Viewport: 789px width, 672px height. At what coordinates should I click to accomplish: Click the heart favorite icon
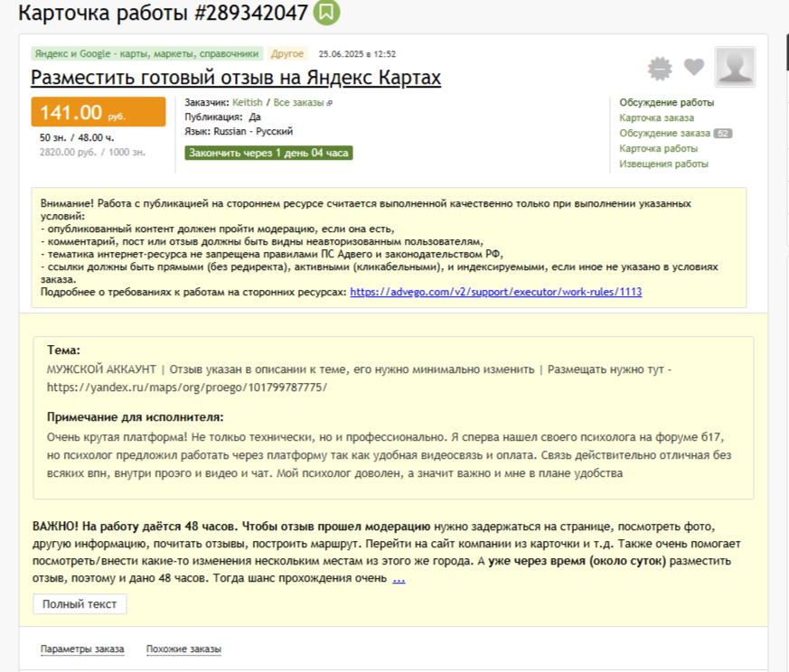(694, 67)
